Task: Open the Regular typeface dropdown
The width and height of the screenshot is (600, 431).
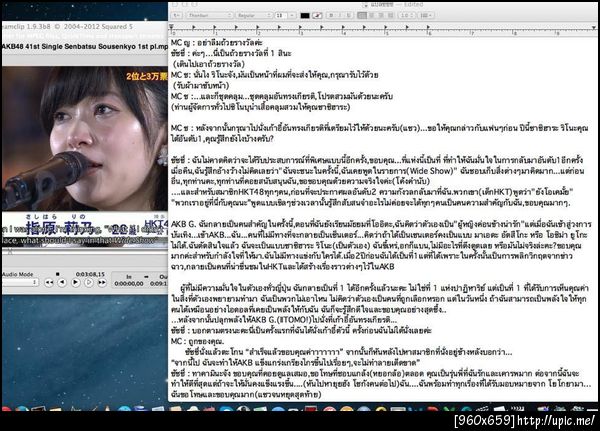Action: point(254,16)
